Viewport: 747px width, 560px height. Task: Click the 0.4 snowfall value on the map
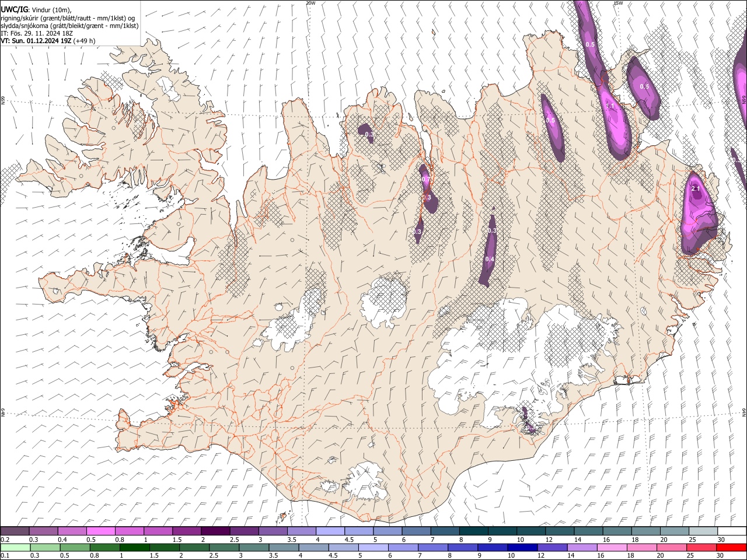490,259
